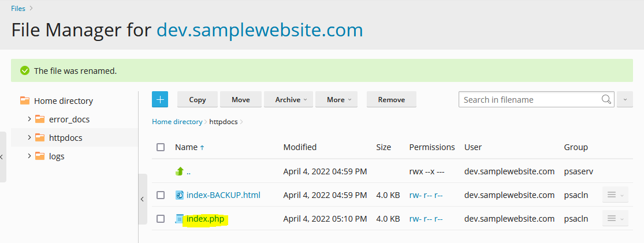Open rw- r-- r-- permissions link for index.php
The image size is (644, 243).
(x=426, y=219)
